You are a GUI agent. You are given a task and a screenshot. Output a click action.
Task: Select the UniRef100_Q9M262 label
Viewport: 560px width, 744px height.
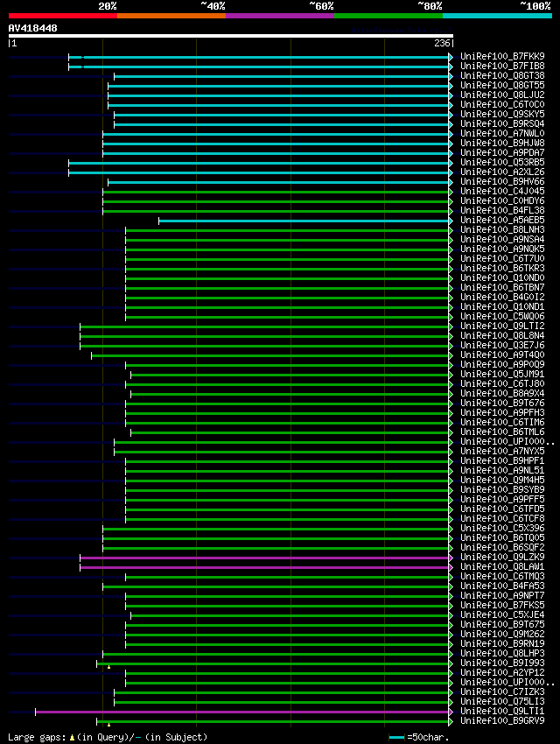(x=502, y=635)
